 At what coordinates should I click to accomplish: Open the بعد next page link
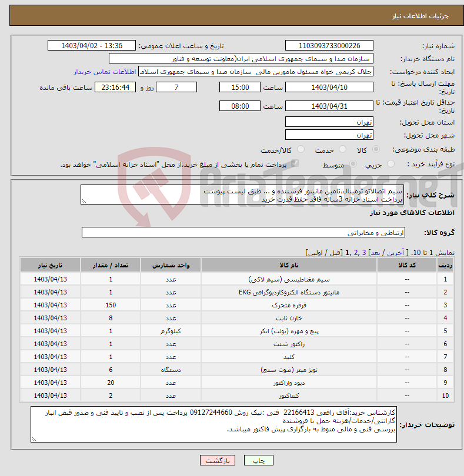pos(375,253)
